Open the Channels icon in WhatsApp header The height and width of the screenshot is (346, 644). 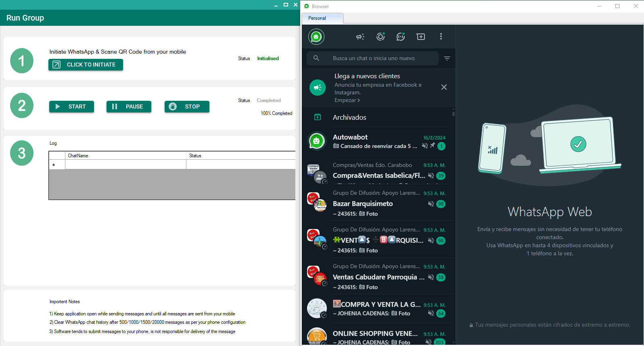tap(400, 37)
